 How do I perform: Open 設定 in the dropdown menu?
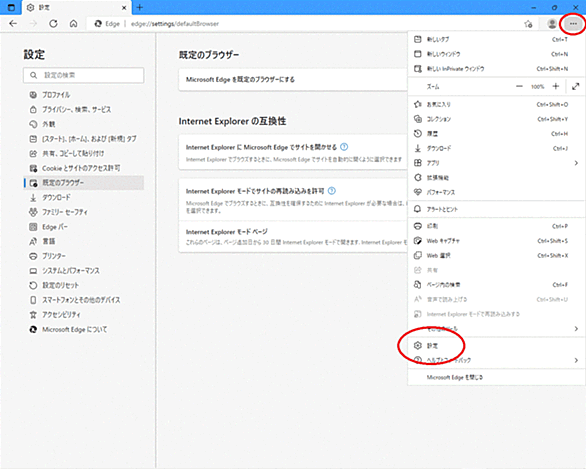click(496, 346)
